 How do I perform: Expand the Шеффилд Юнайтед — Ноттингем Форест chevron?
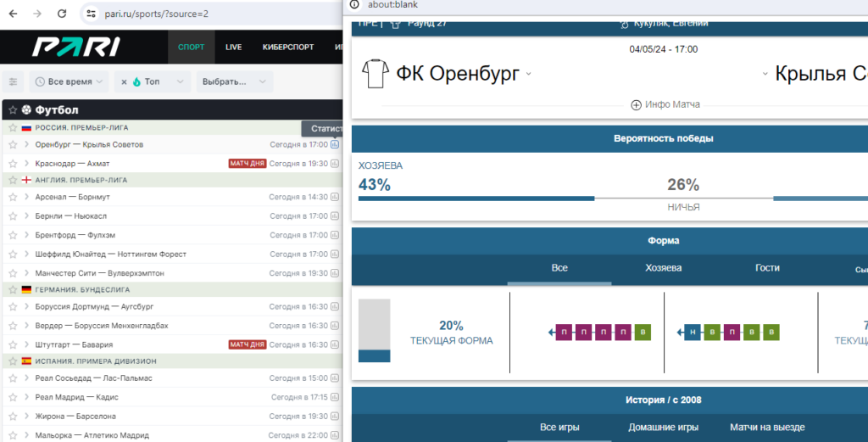26,255
